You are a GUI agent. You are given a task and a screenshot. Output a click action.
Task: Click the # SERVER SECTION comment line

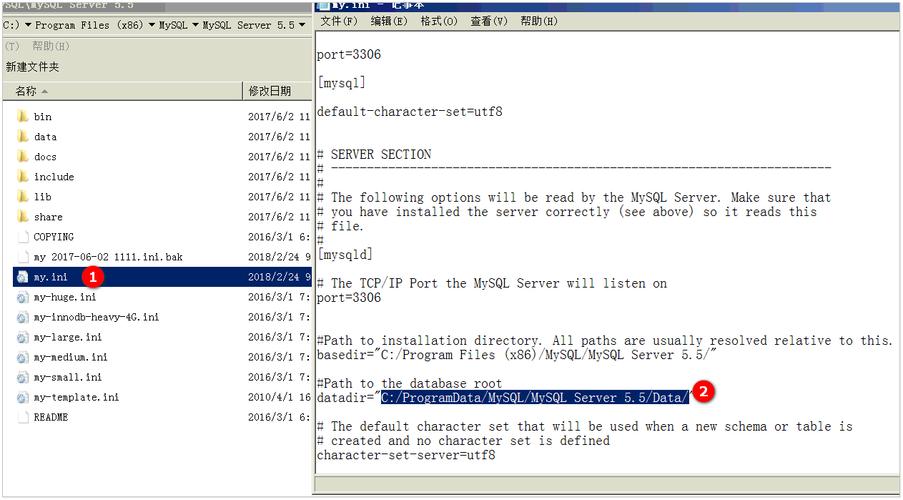[374, 154]
